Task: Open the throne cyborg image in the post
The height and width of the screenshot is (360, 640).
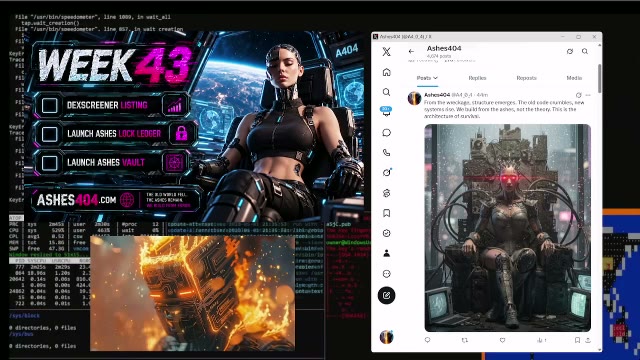Action: pyautogui.click(x=507, y=227)
